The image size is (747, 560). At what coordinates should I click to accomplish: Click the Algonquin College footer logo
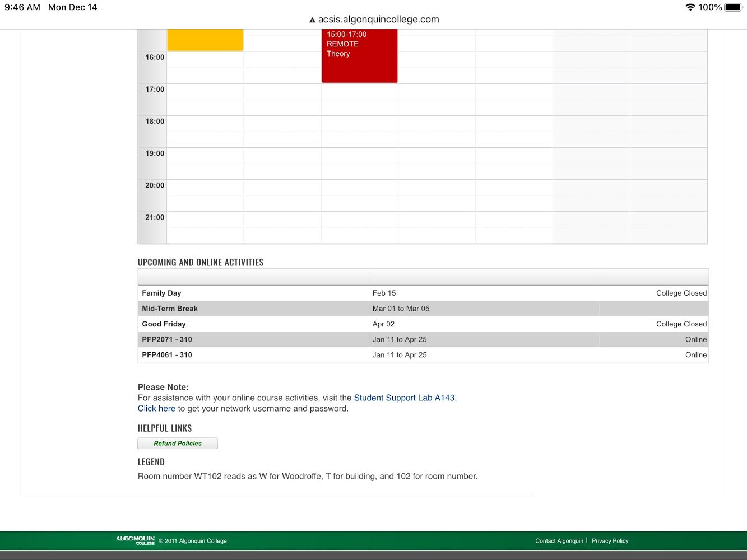pos(135,540)
